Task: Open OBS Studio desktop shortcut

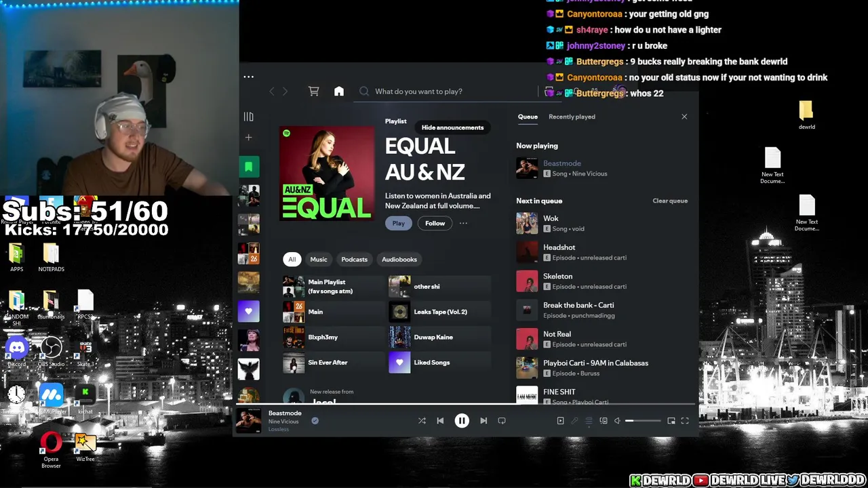Action: [51, 352]
